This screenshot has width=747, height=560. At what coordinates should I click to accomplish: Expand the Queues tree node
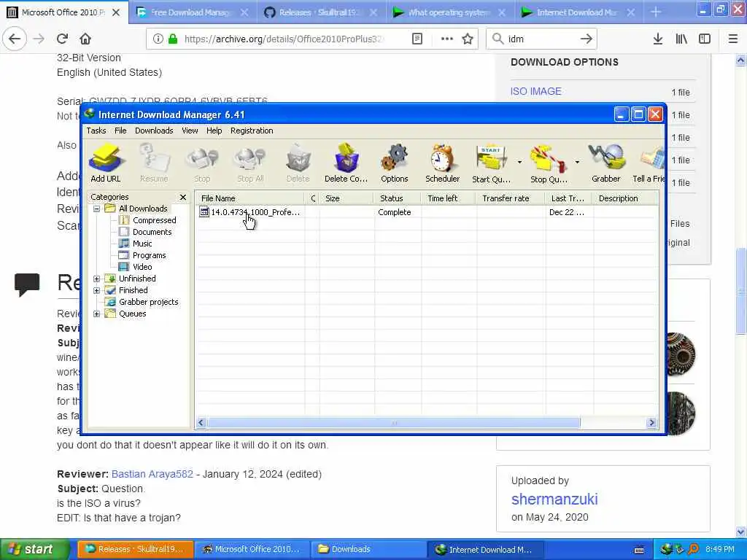pos(97,314)
